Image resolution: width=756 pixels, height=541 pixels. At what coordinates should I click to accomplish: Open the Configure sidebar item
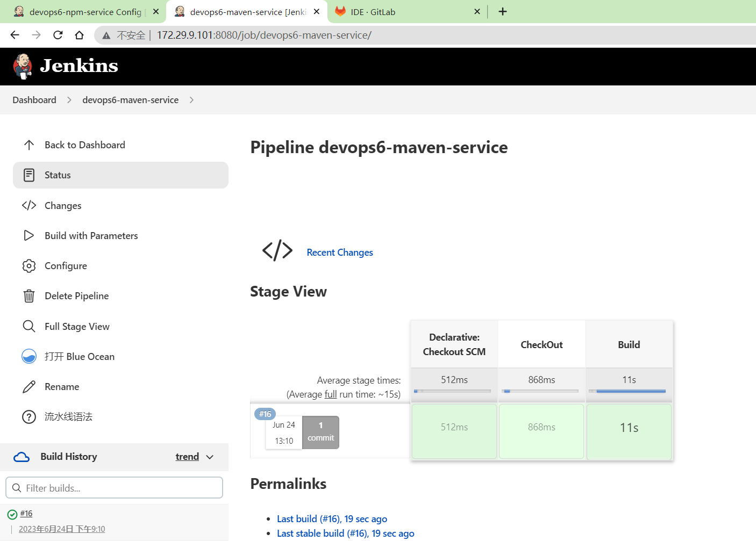(120, 266)
